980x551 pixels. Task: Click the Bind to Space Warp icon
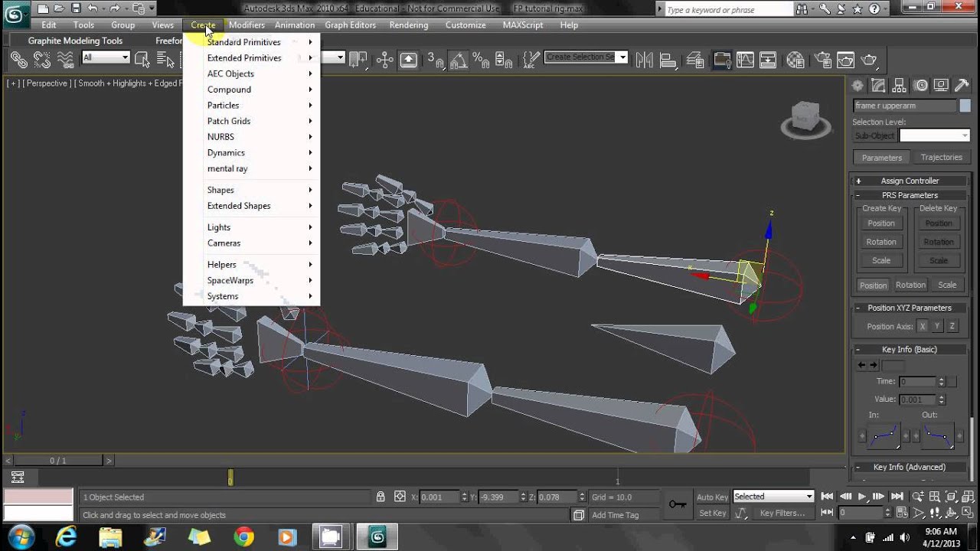tap(66, 60)
